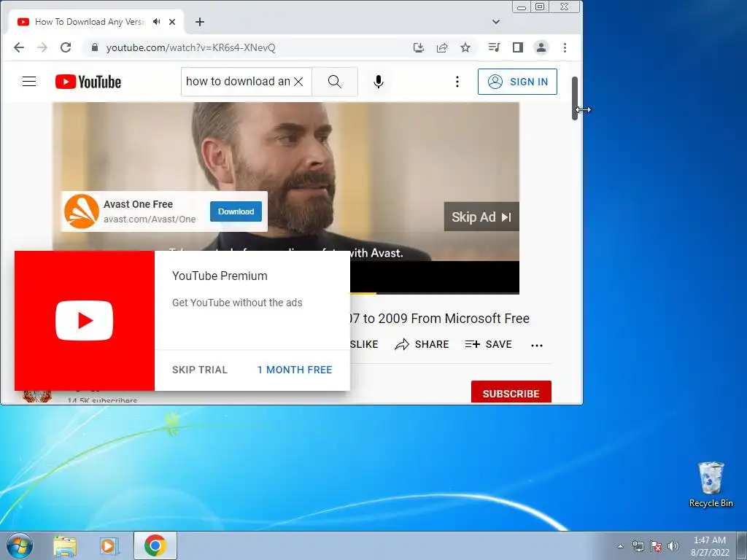The image size is (747, 560).
Task: View site info via the padlock icon
Action: 95,47
